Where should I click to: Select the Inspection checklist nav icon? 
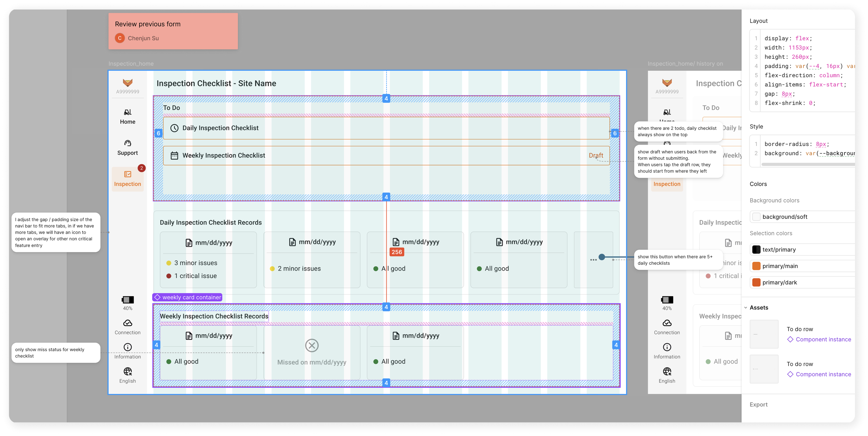pyautogui.click(x=127, y=174)
